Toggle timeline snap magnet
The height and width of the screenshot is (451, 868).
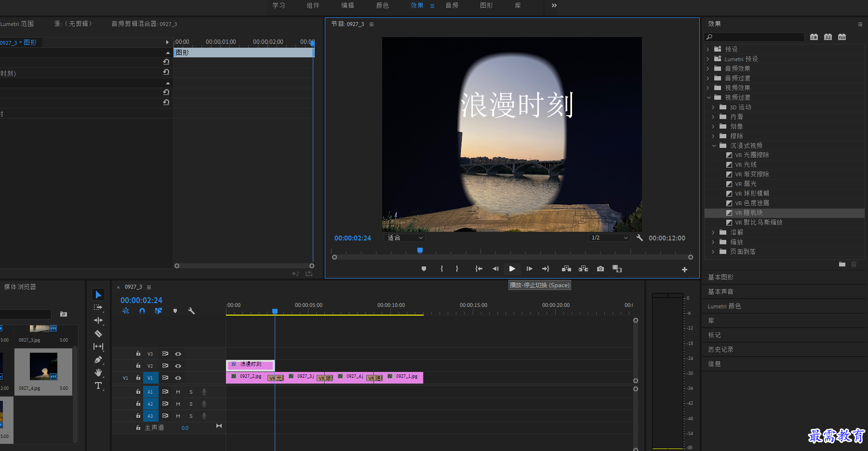pos(142,311)
